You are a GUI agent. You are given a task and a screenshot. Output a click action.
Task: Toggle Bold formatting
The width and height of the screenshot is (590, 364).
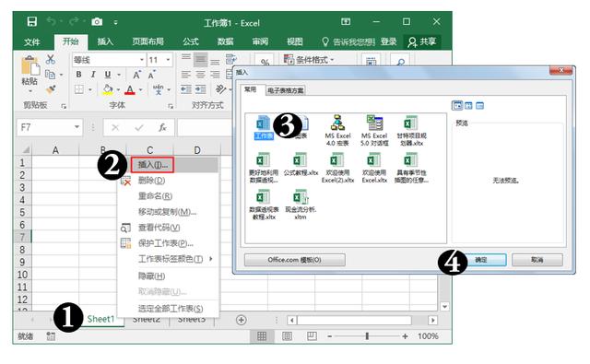[x=78, y=75]
